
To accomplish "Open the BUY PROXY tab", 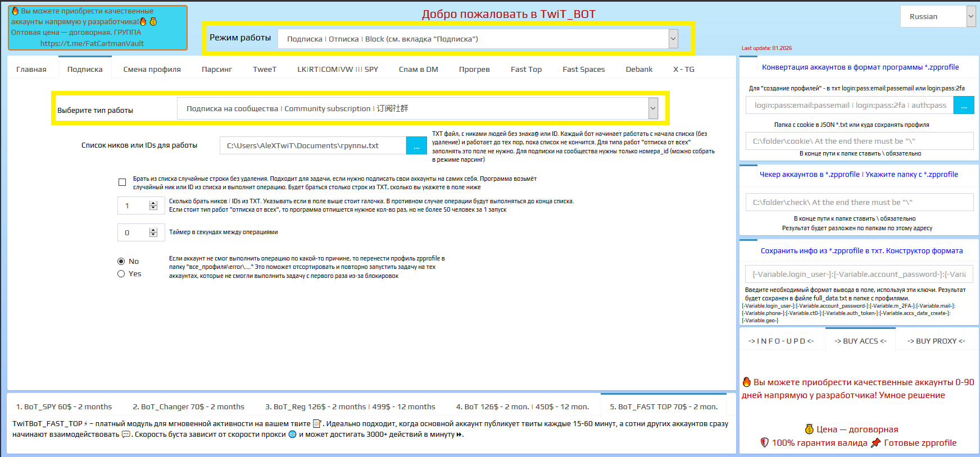I will [936, 341].
